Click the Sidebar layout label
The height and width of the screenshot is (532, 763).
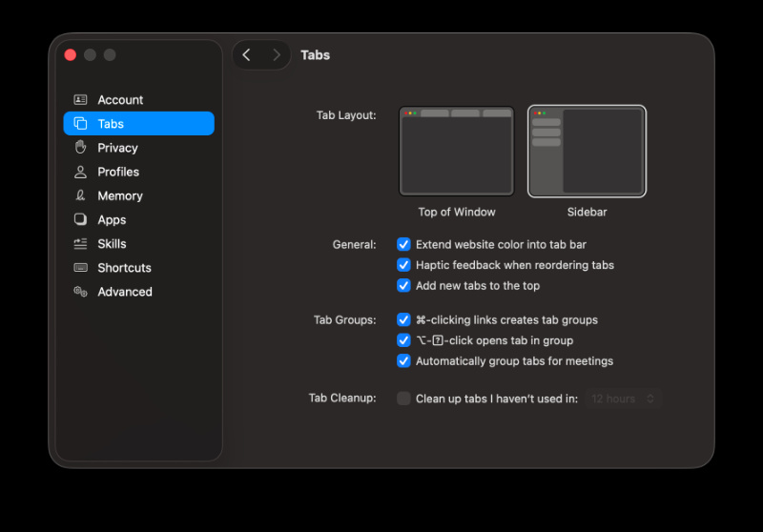tap(587, 212)
